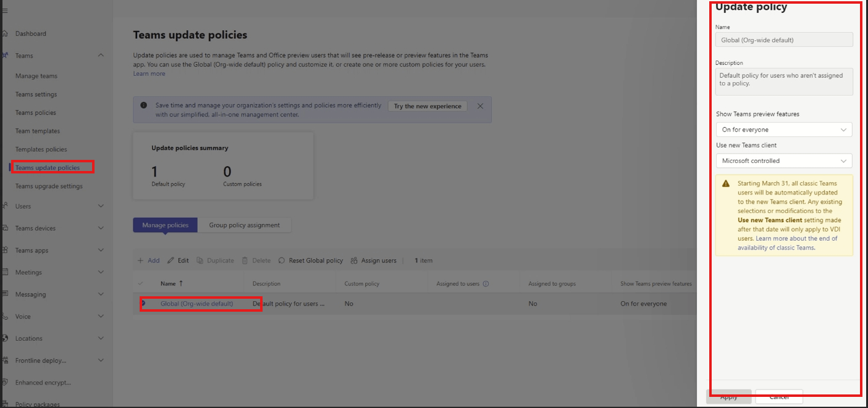
Task: Open Team templates page
Action: pos(38,131)
